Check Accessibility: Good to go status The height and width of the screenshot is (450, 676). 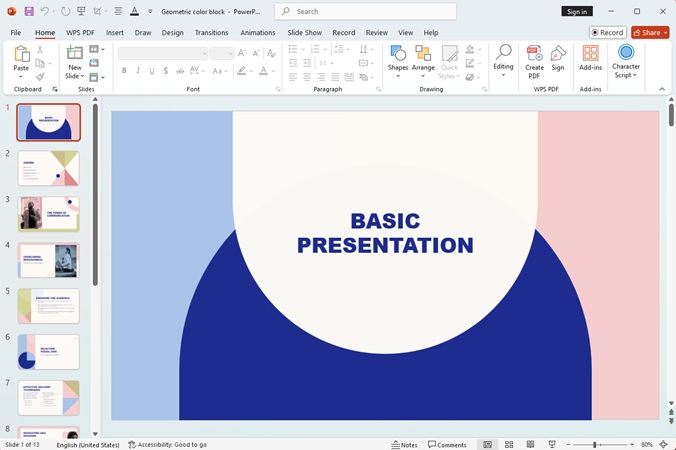pos(168,444)
